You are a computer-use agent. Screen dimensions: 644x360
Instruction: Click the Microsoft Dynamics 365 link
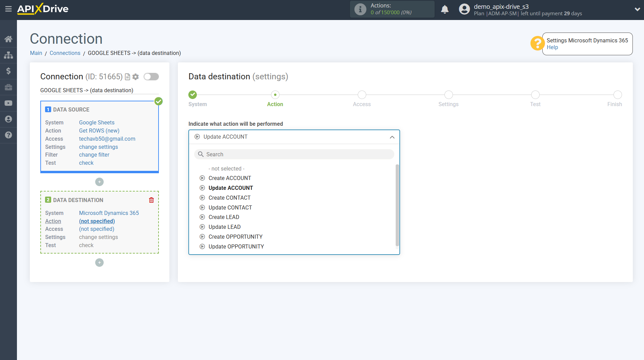coord(109,213)
